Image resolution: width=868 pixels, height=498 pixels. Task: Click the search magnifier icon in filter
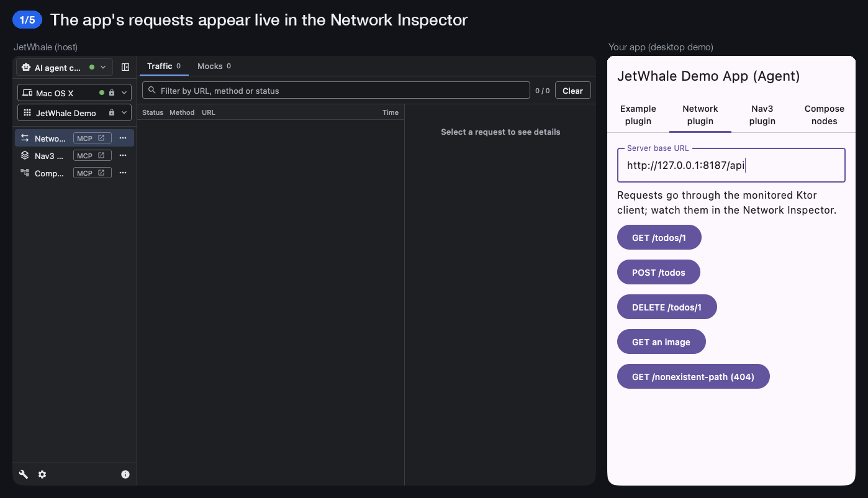point(152,90)
